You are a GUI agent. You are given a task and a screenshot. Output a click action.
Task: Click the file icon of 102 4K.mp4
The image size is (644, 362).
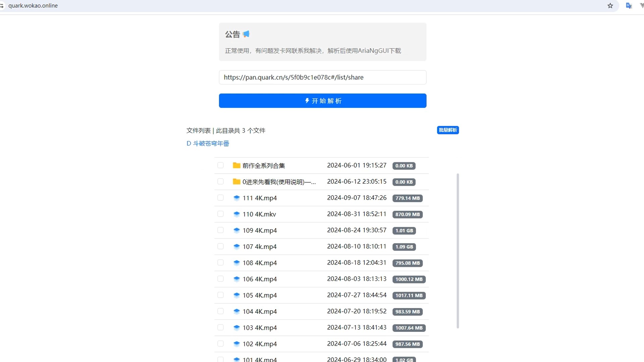[236, 344]
